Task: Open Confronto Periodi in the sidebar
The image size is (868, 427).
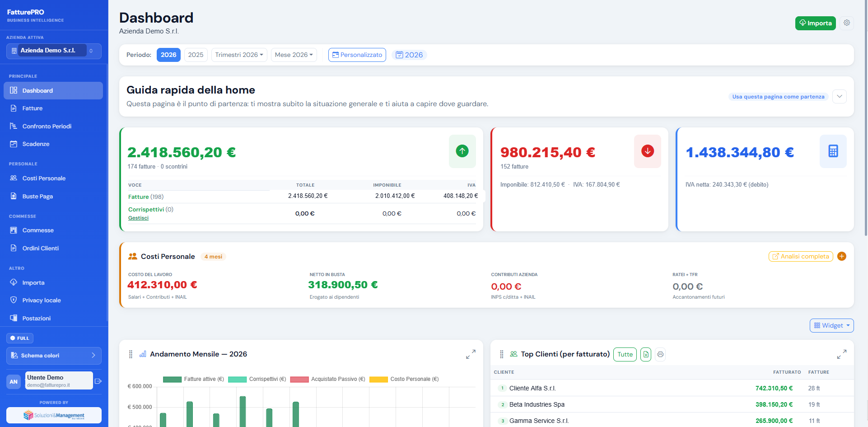Action: [53, 126]
